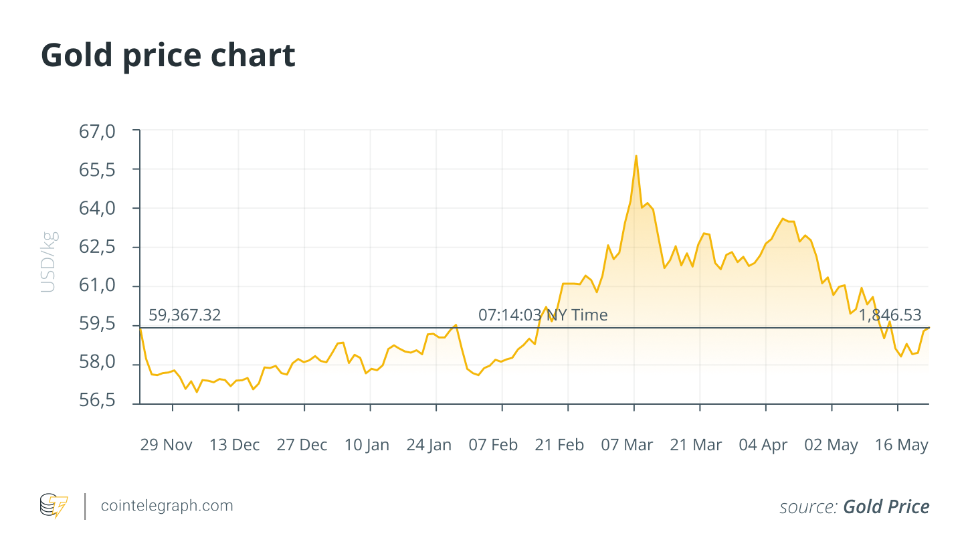The width and height of the screenshot is (970, 560).
Task: Pick the 10 Jan date label
Action: pyautogui.click(x=367, y=445)
